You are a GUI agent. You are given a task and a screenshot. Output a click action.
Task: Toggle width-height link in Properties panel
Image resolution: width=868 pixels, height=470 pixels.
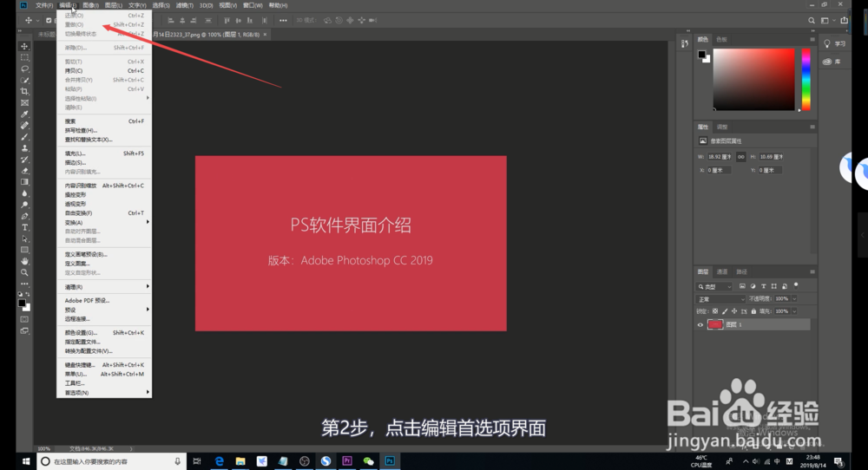(x=740, y=157)
